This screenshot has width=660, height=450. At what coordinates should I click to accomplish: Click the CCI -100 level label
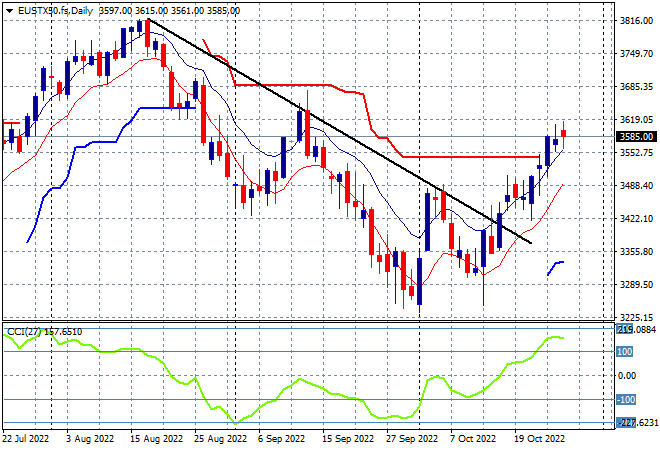(626, 399)
